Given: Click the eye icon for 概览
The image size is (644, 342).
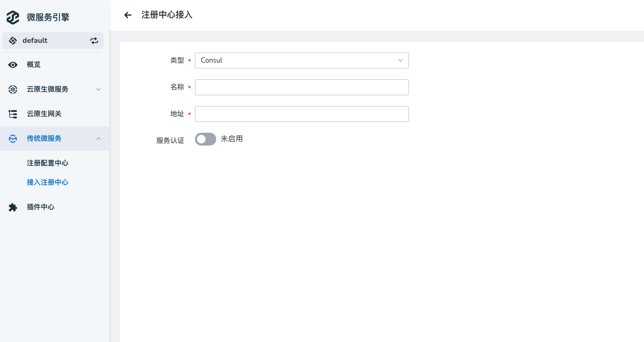Looking at the screenshot, I should click(13, 65).
